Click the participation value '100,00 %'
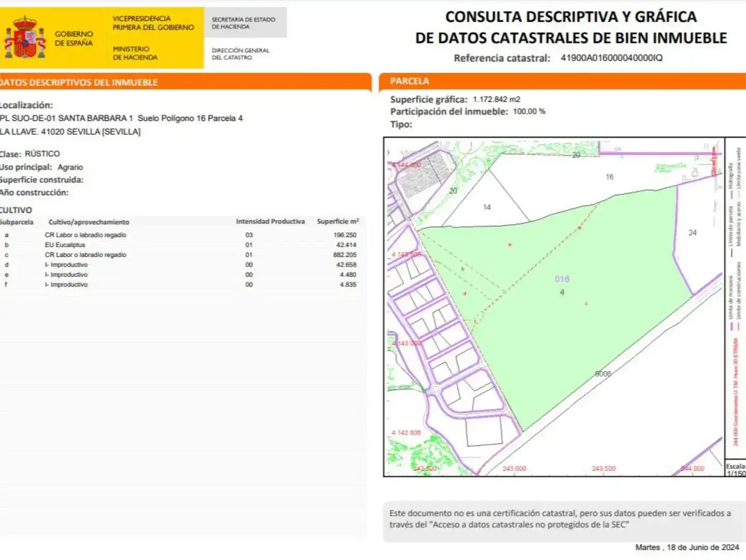Screen dimensions: 746x560 529,111
